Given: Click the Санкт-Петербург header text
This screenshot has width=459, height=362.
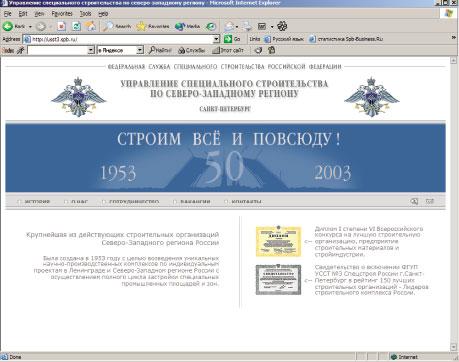Looking at the screenshot, I should coord(225,109).
